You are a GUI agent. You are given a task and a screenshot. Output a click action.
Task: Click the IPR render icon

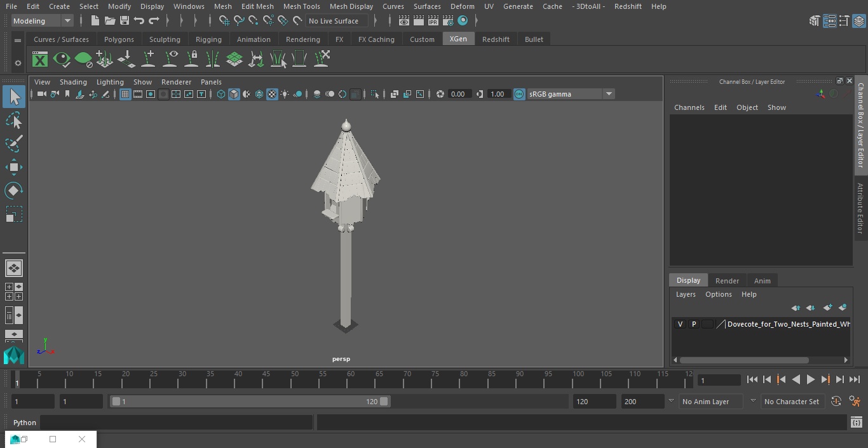pyautogui.click(x=433, y=21)
